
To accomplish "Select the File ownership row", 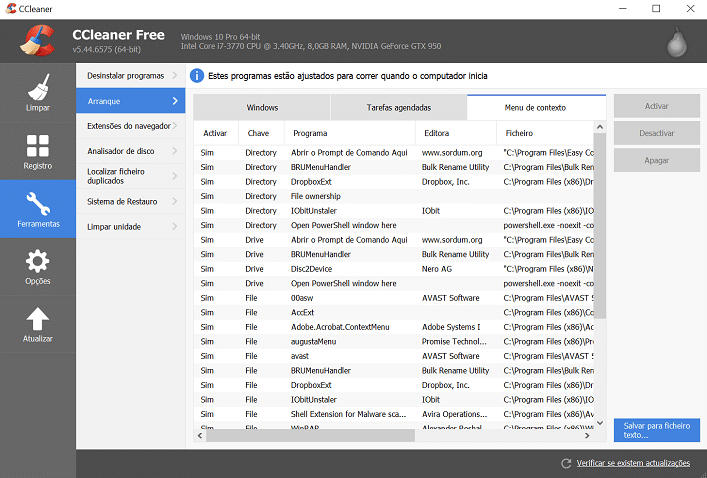I will (x=394, y=196).
